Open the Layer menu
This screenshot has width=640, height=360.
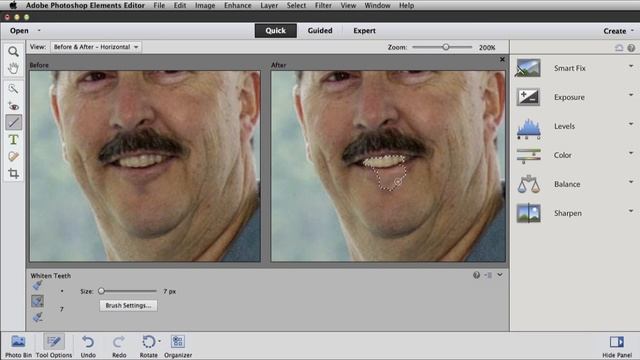click(x=269, y=6)
